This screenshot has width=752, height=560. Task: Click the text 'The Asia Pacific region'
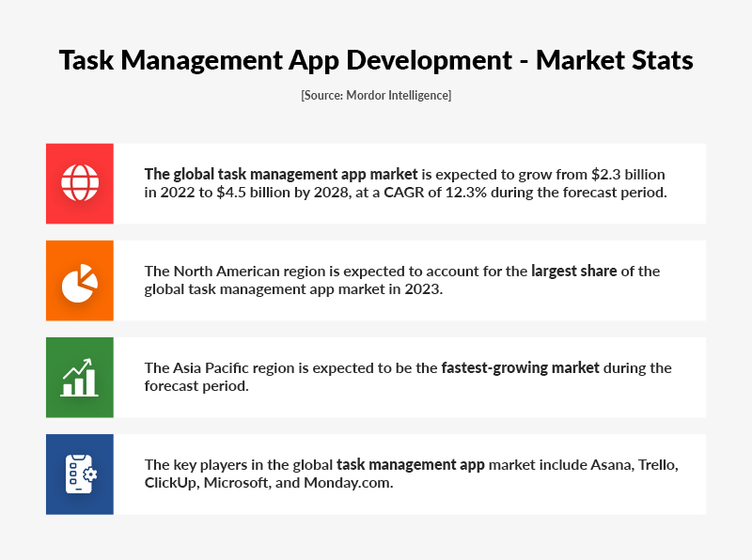tap(219, 368)
